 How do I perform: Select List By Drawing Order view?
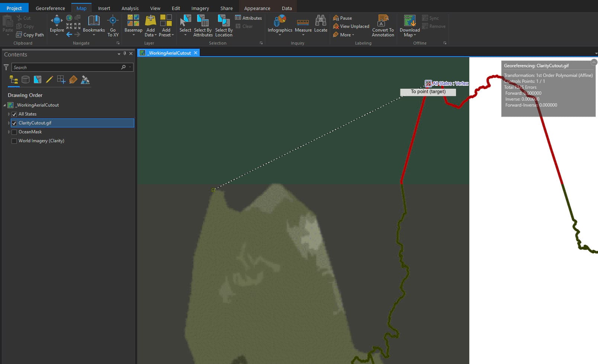tap(14, 79)
